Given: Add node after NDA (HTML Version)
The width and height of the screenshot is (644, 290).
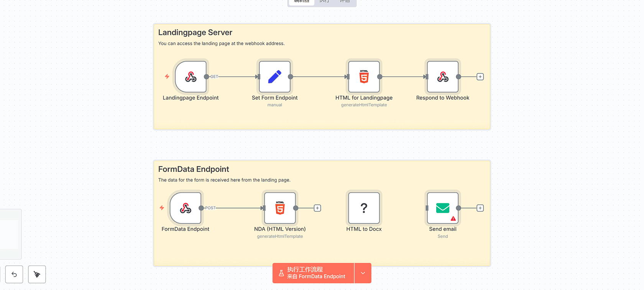Looking at the screenshot, I should [x=317, y=208].
